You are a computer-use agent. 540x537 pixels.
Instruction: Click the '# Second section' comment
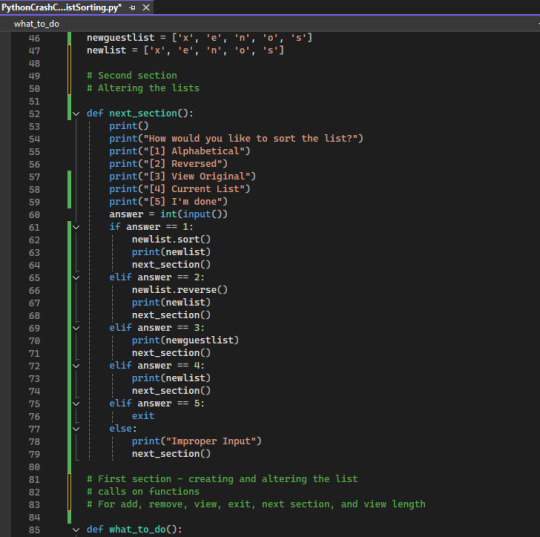(132, 75)
